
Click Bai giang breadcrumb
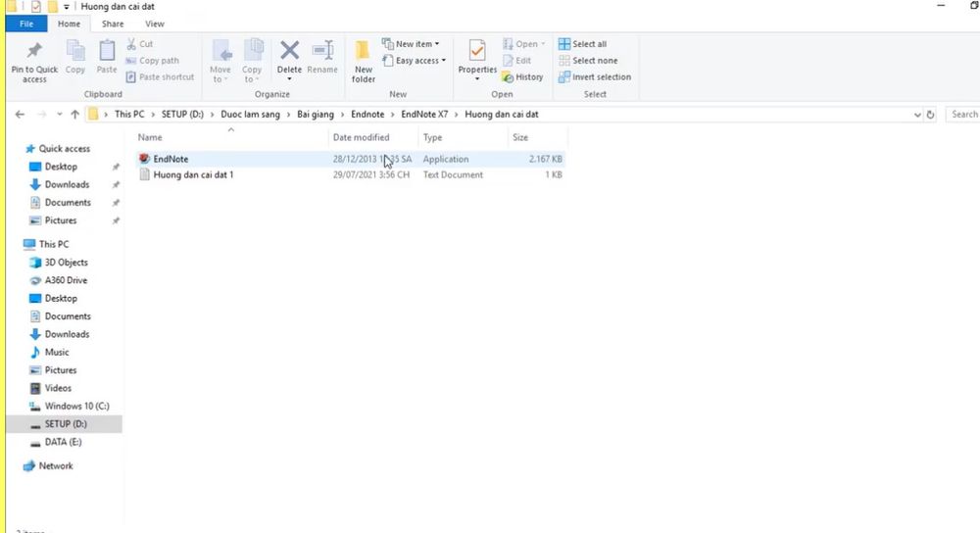(316, 115)
